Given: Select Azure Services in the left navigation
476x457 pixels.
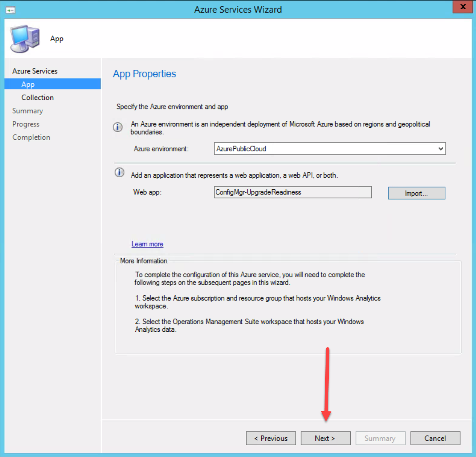Looking at the screenshot, I should coord(35,71).
